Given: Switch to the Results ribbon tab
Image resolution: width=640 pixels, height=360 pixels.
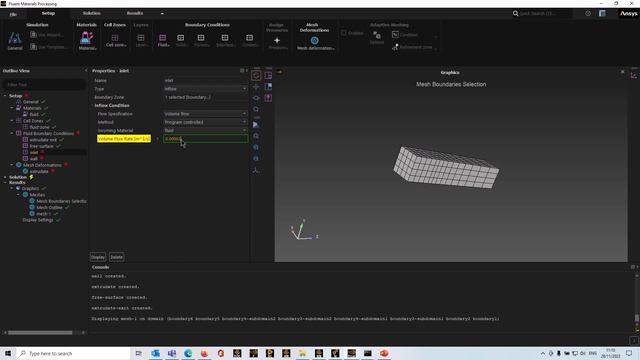Looking at the screenshot, I should tap(135, 13).
